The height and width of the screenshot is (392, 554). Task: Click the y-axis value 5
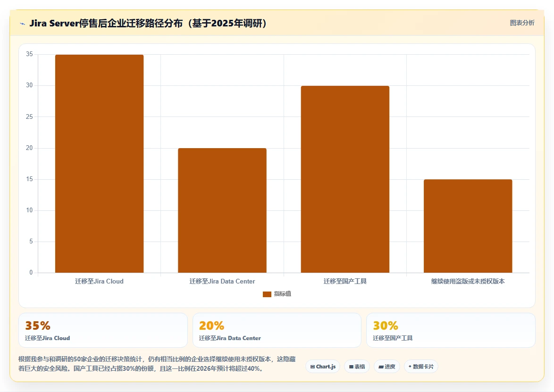31,242
